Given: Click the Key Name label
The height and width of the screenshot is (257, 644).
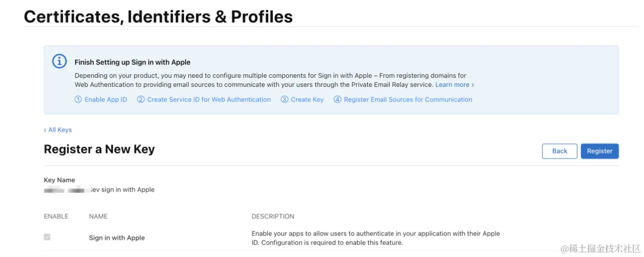Looking at the screenshot, I should (59, 180).
